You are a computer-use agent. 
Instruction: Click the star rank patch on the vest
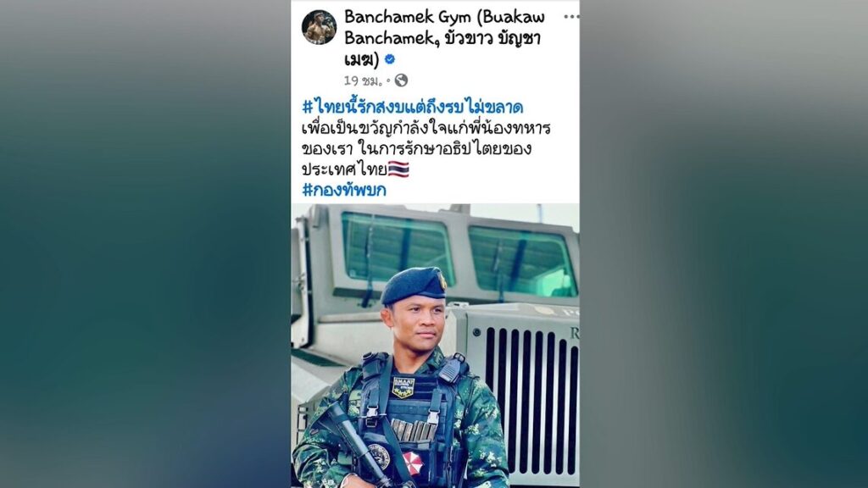click(403, 387)
